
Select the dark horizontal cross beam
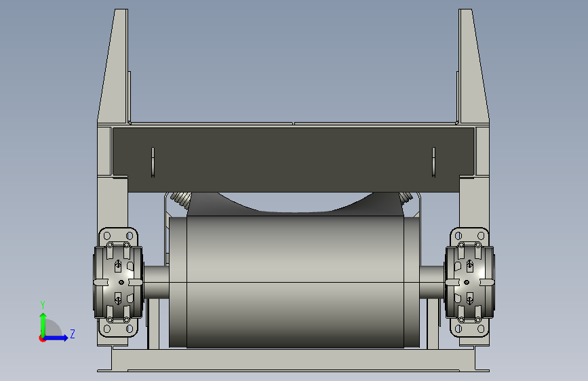tap(293, 159)
